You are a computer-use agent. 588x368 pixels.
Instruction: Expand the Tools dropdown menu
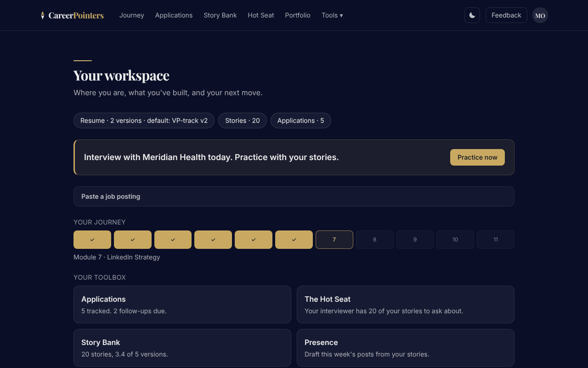click(332, 15)
